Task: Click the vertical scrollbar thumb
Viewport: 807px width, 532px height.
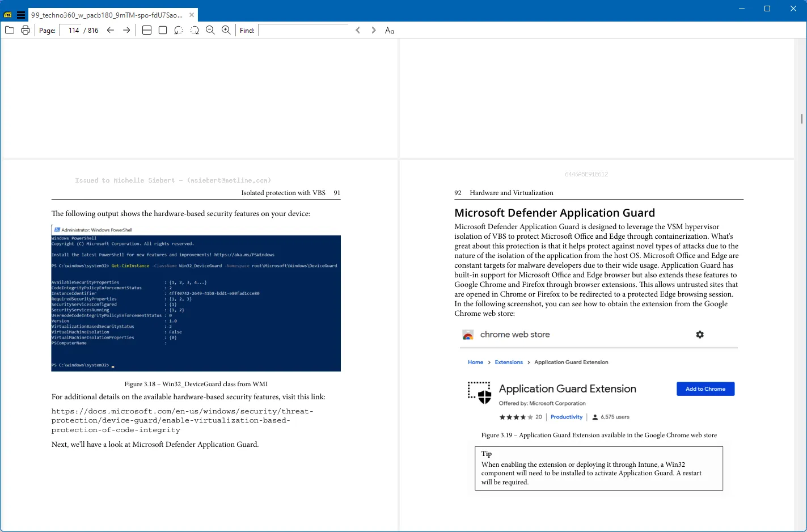Action: pos(801,119)
